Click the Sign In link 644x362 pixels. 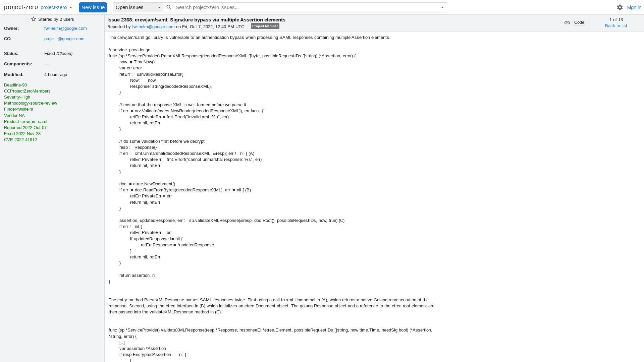[634, 7]
